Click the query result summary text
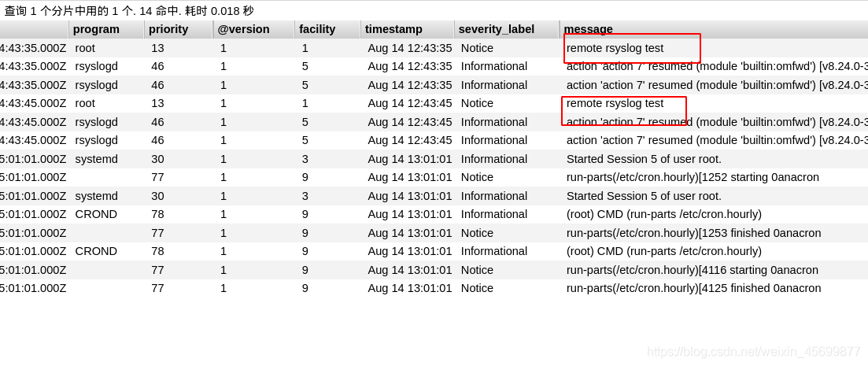This screenshot has width=868, height=366. tap(129, 11)
